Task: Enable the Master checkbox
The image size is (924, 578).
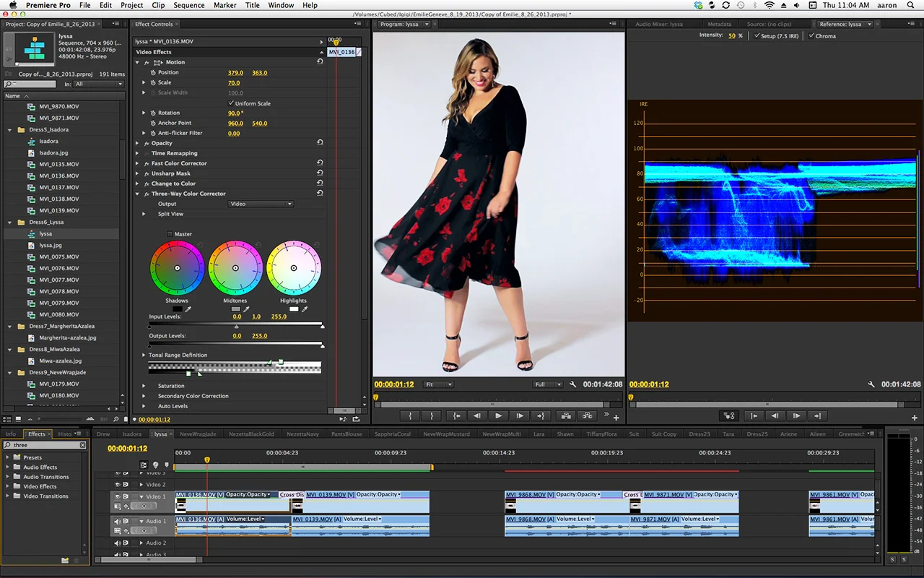Action: [x=170, y=234]
